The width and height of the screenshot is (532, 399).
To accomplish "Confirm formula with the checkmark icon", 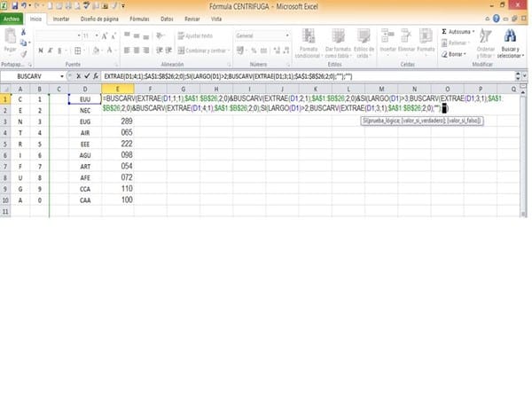I will click(x=86, y=78).
